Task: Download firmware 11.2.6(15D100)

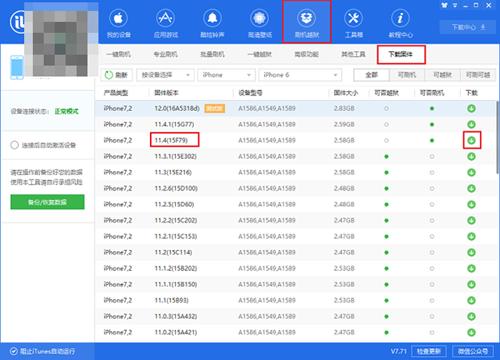Action: click(x=471, y=188)
